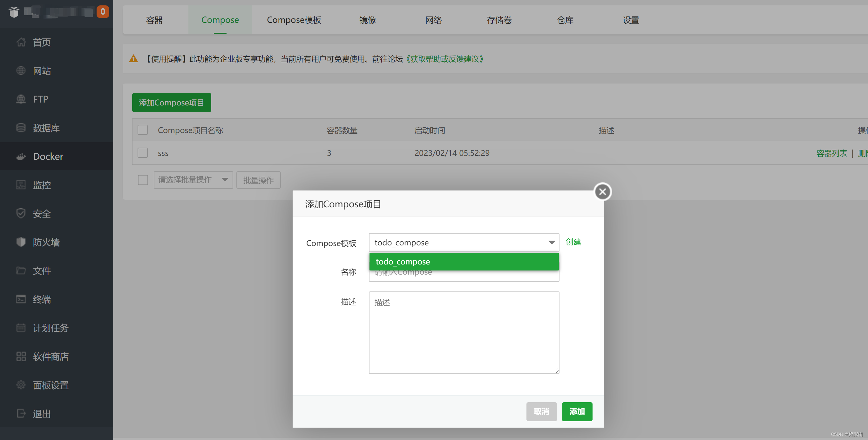Click the panel settings gear icon
Image resolution: width=868 pixels, height=440 pixels.
coord(21,385)
